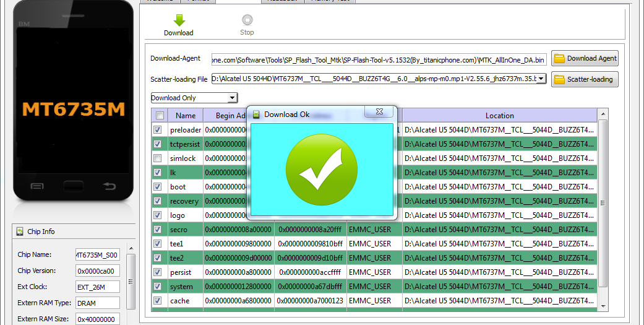Click the location path in preloader row
644x325 pixels.
click(x=499, y=130)
